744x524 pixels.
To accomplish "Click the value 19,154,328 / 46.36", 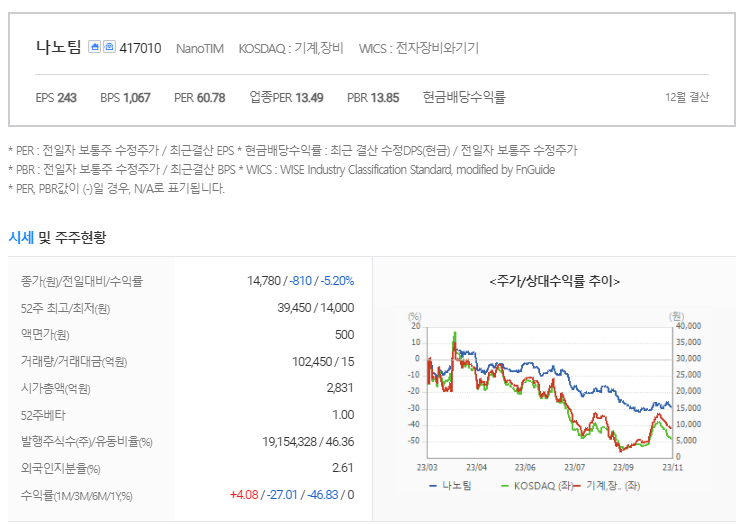I will point(308,442).
